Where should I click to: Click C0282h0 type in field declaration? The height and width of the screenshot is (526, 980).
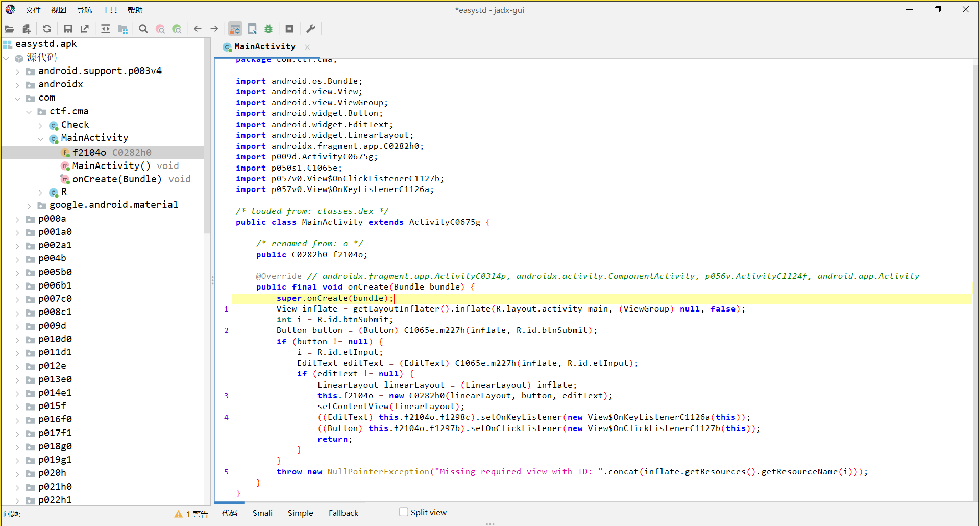pyautogui.click(x=309, y=255)
